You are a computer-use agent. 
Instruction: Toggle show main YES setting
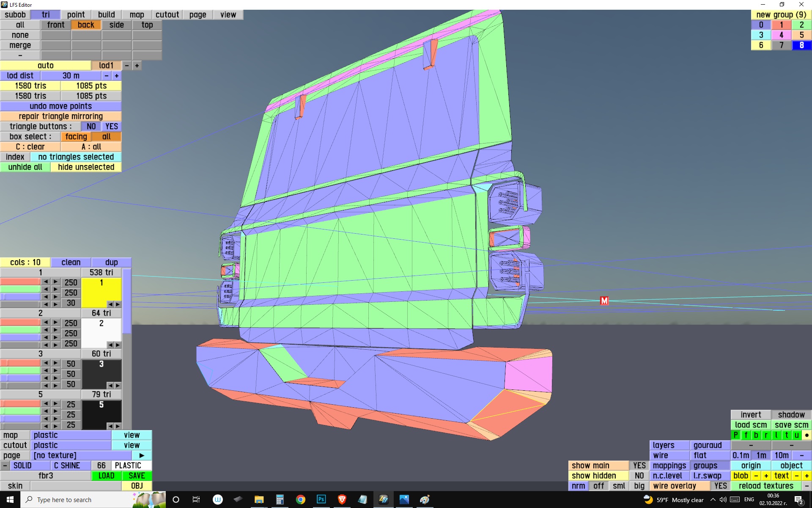click(639, 465)
